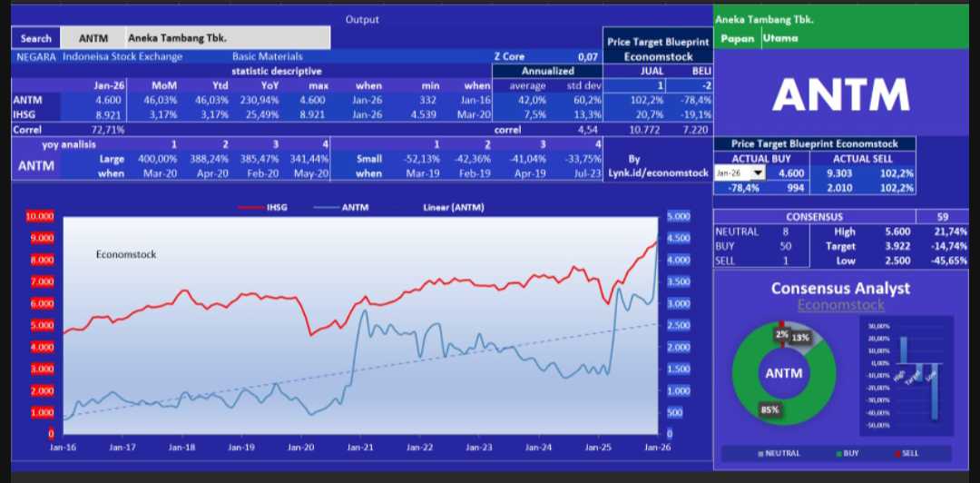The height and width of the screenshot is (483, 980).
Task: Click the Jul-23 cell in yoy analisis
Action: [x=587, y=173]
